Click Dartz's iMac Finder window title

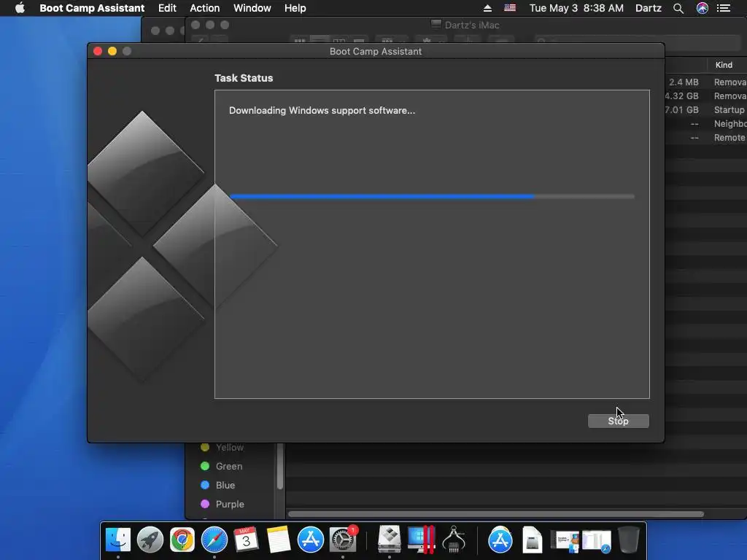tap(472, 25)
